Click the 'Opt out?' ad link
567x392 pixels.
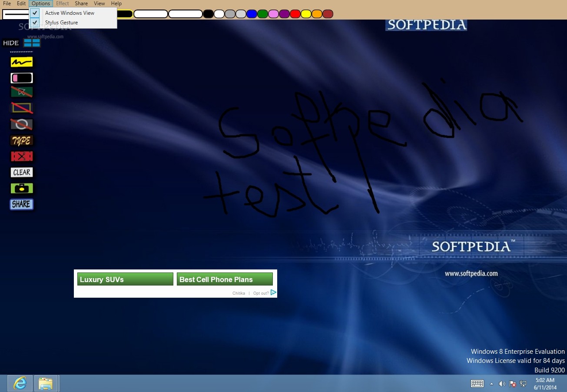click(261, 293)
